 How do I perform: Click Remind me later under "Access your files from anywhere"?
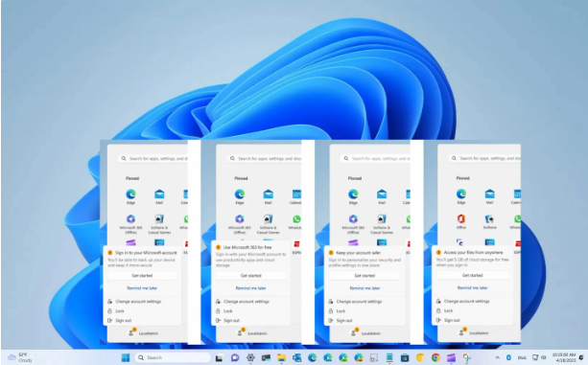(473, 287)
